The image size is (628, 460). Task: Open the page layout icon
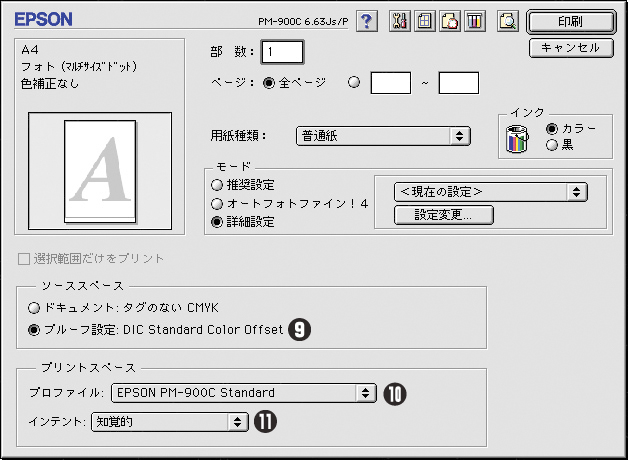click(425, 21)
